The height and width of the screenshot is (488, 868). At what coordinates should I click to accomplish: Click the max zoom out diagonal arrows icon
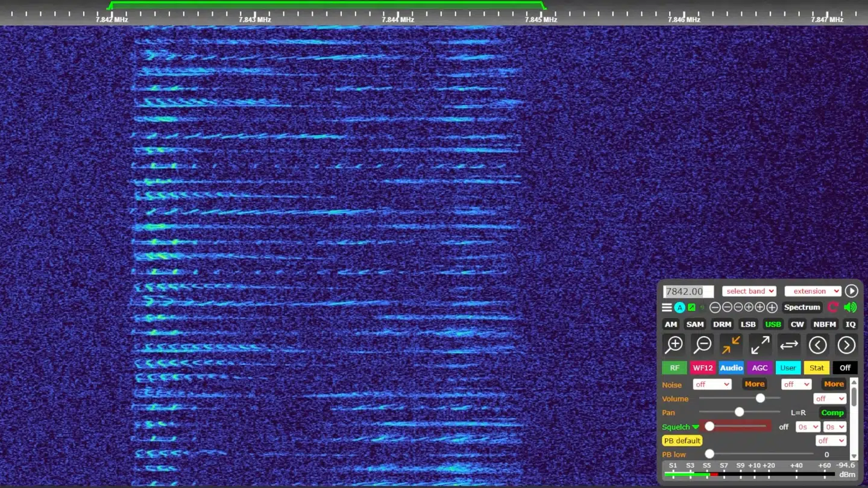[760, 345]
